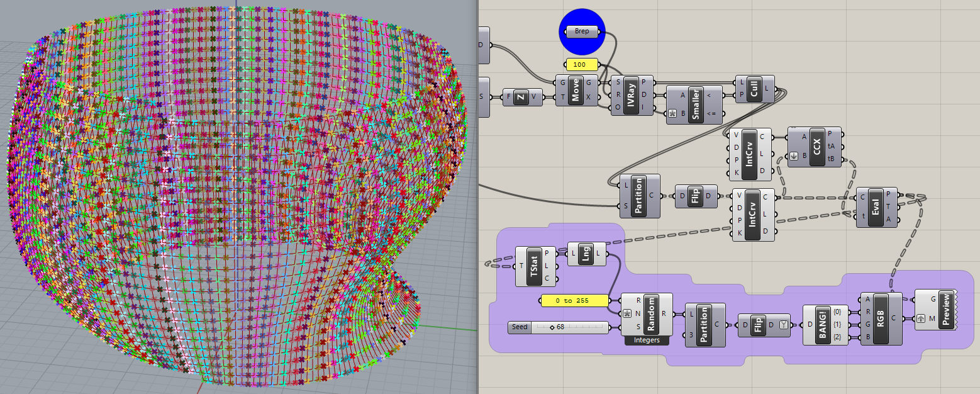
Task: Click the Seed name label of the slider
Action: (x=520, y=327)
